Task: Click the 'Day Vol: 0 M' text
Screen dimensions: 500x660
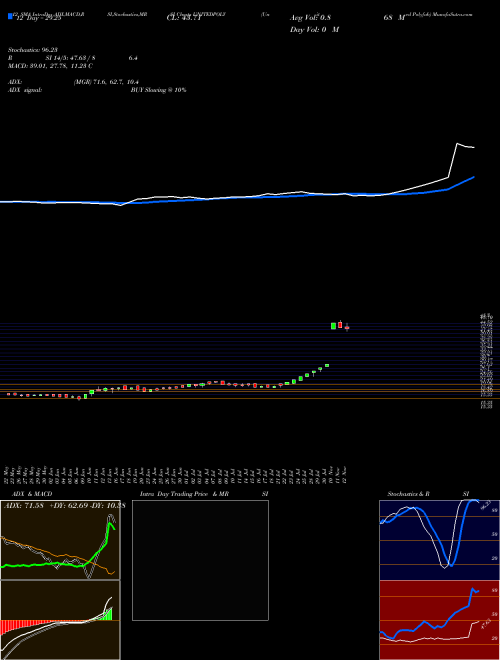Action: (x=314, y=30)
